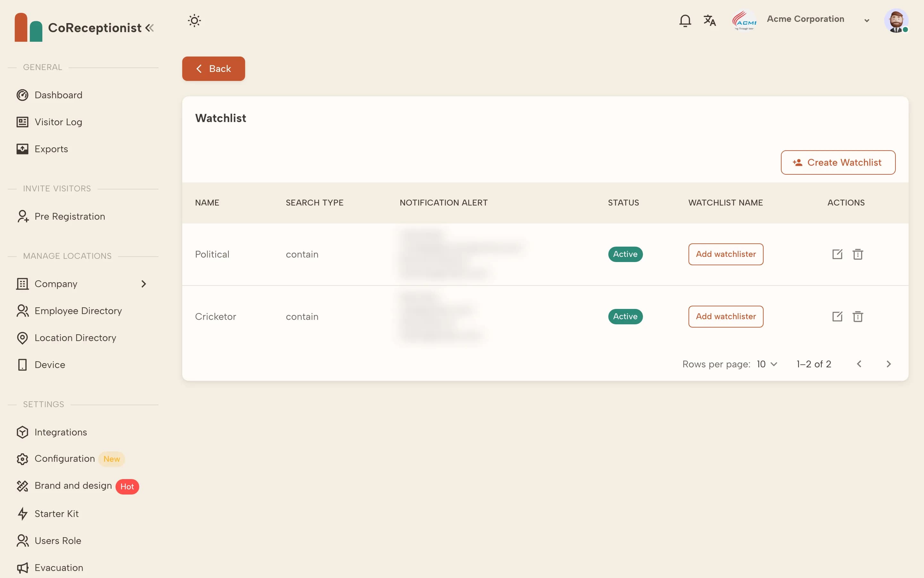Click the SEARCH TYPE column header
The image size is (924, 578).
click(x=314, y=203)
